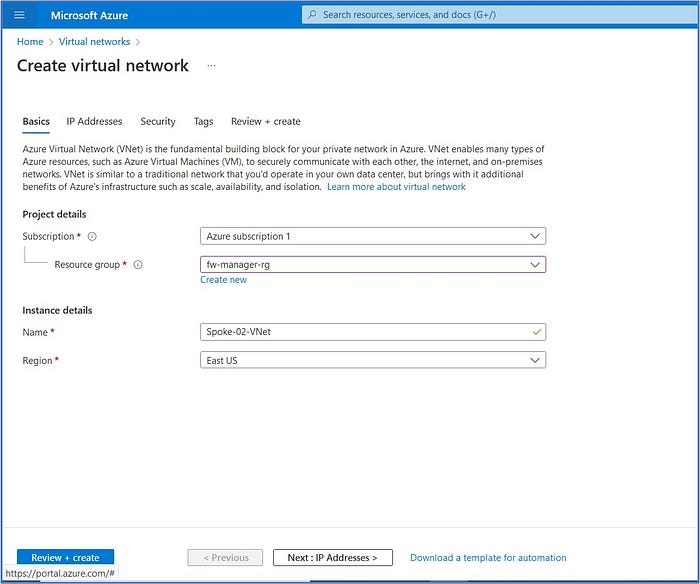This screenshot has width=700, height=584.
Task: Click the Project details heading
Action: (54, 214)
